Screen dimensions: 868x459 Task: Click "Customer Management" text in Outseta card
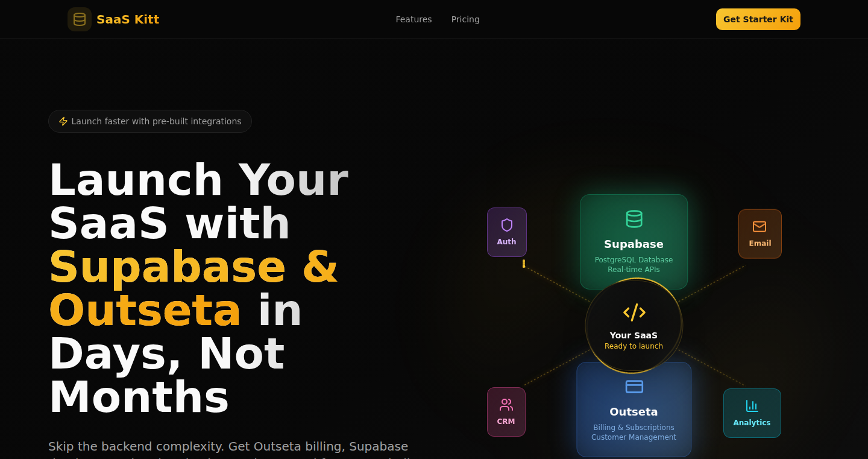(634, 437)
